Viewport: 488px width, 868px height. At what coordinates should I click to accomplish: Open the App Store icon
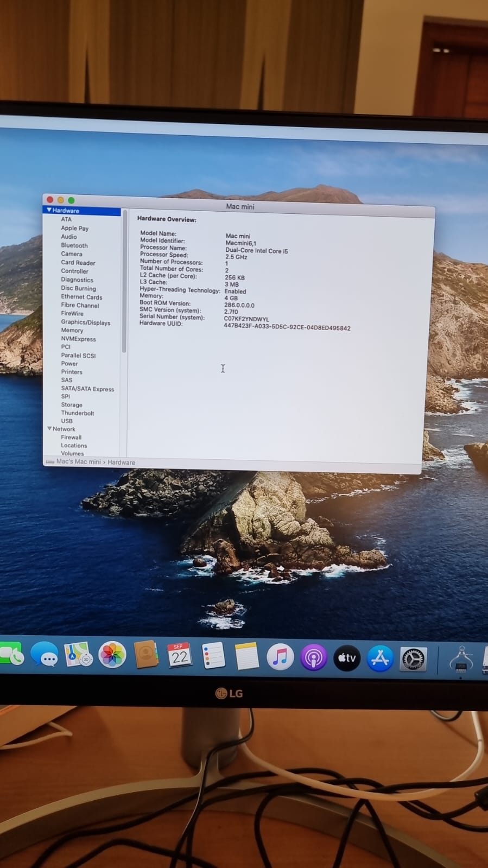click(380, 659)
